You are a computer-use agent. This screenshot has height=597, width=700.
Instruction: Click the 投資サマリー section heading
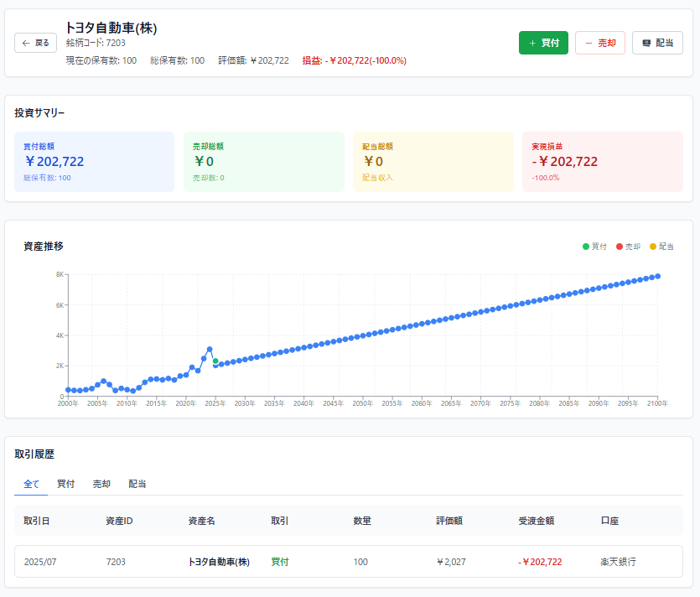39,113
